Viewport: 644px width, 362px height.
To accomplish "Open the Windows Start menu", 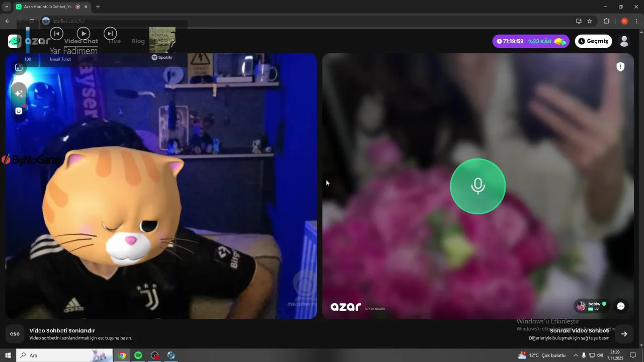I will click(8, 355).
